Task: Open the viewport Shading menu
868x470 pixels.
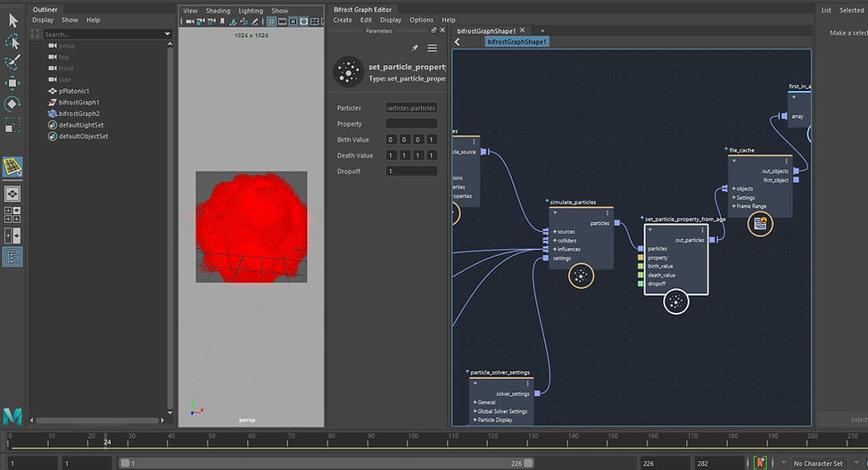Action: click(x=218, y=11)
